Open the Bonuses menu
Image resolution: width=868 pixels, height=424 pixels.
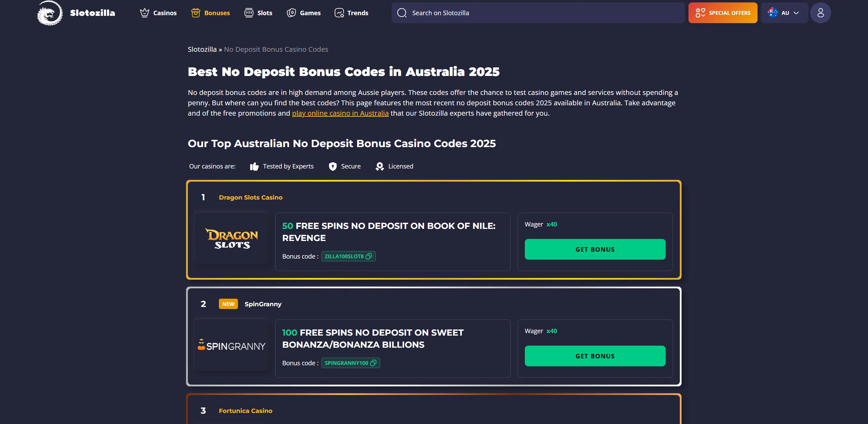tap(211, 13)
